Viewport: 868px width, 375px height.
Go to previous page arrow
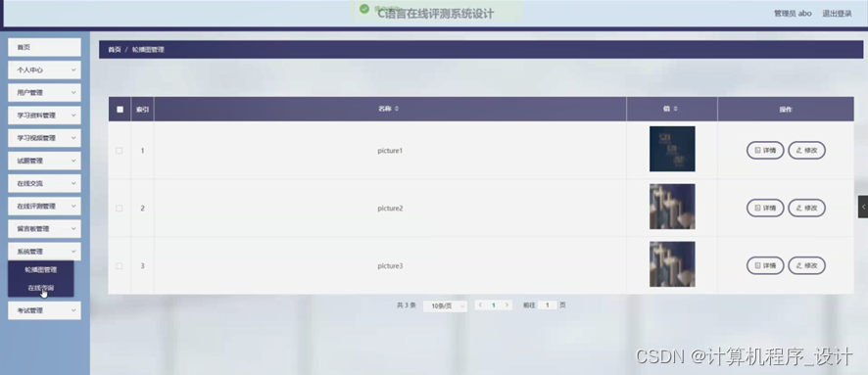(480, 305)
